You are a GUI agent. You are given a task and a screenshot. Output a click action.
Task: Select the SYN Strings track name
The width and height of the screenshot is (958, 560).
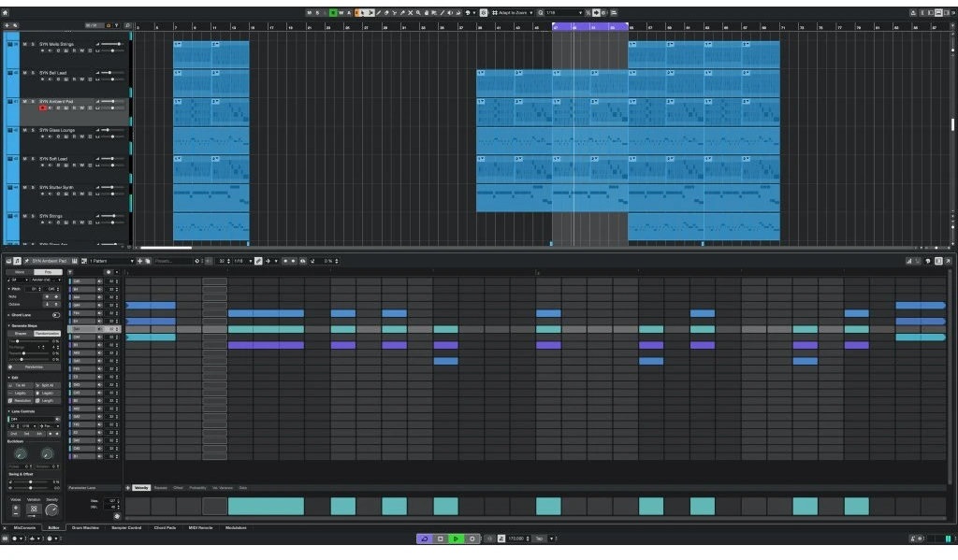click(51, 216)
